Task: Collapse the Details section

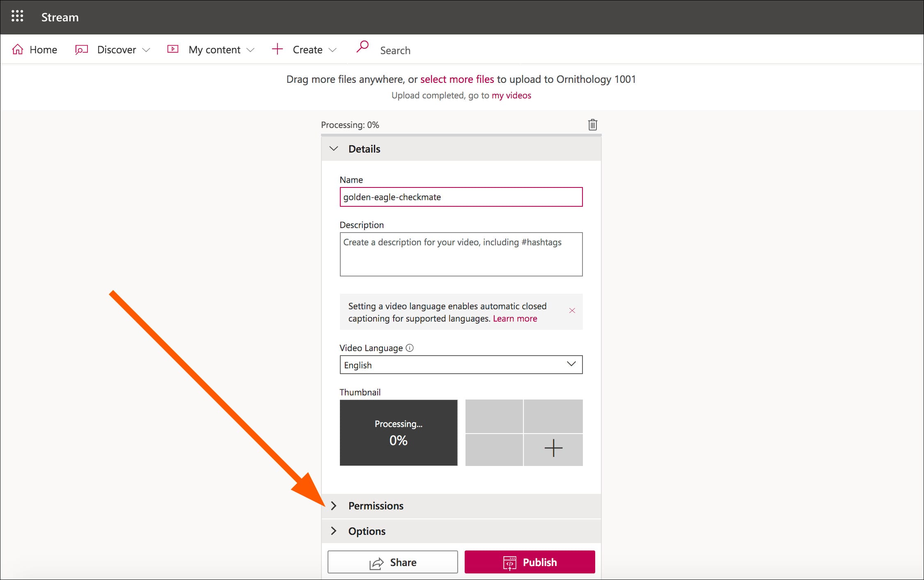Action: click(x=334, y=149)
